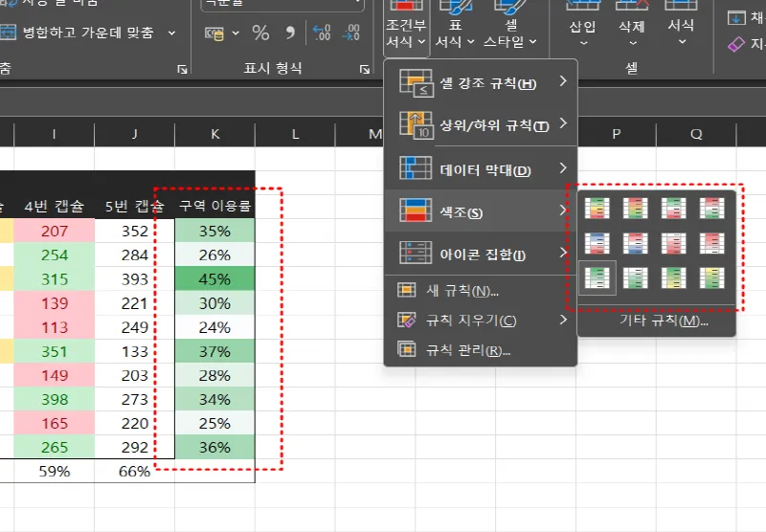
Task: Select the cell showing 24%
Action: 214,327
